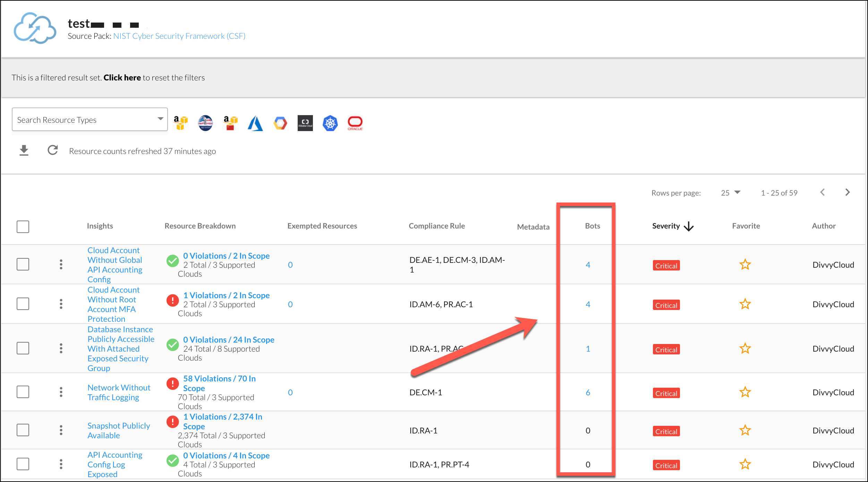The height and width of the screenshot is (482, 868).
Task: Filter by the Alibaba Cloud icon
Action: click(305, 123)
